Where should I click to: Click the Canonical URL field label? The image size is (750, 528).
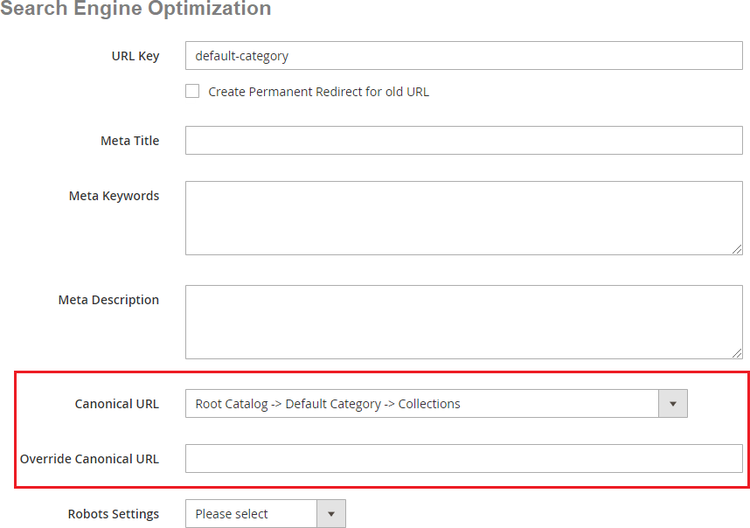[117, 404]
